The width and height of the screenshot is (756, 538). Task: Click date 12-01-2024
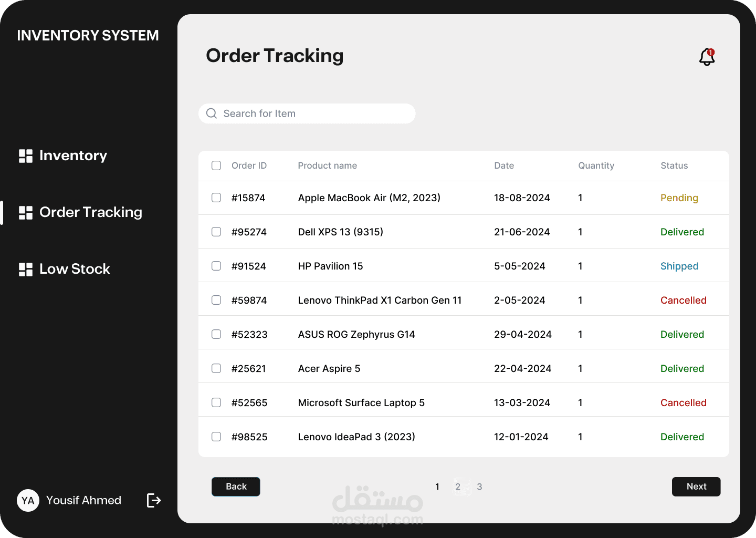[521, 437]
